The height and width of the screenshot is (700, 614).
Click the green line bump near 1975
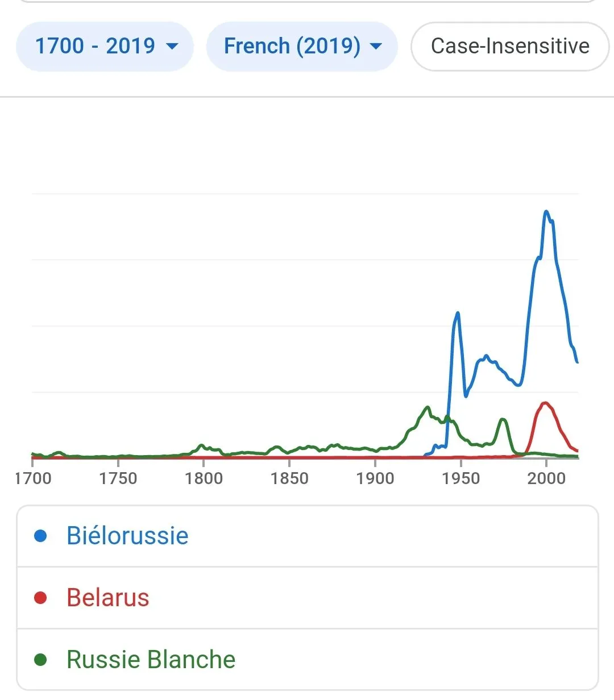point(503,419)
